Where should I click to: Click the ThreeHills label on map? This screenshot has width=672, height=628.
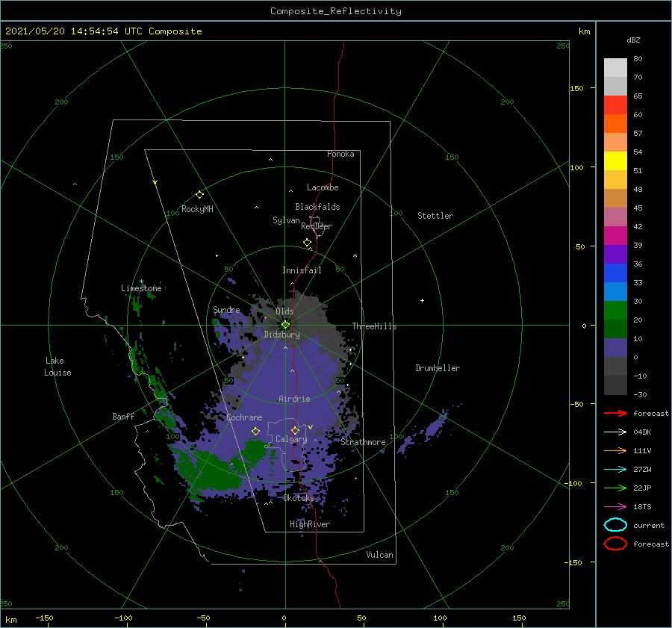[x=374, y=326]
